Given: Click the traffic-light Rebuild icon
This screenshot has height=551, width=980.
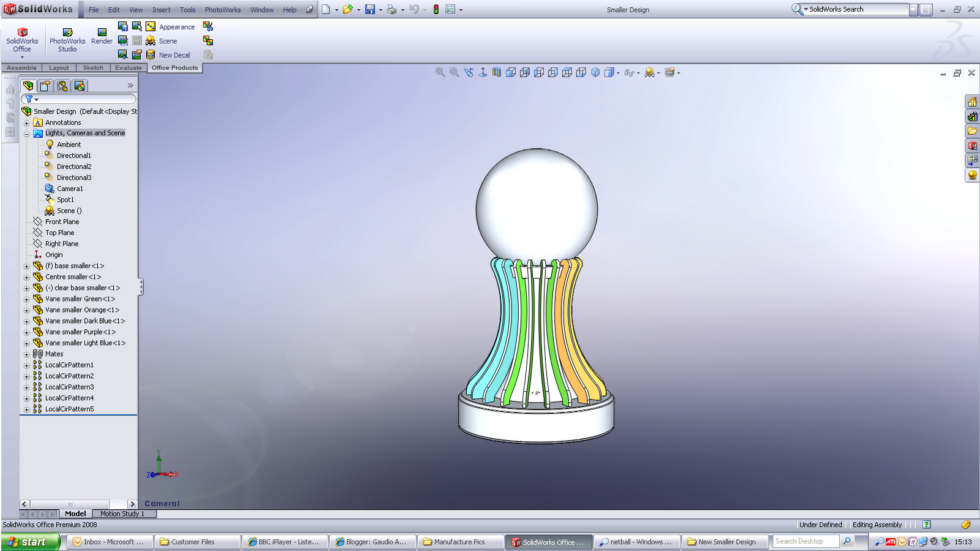Looking at the screenshot, I should [436, 10].
